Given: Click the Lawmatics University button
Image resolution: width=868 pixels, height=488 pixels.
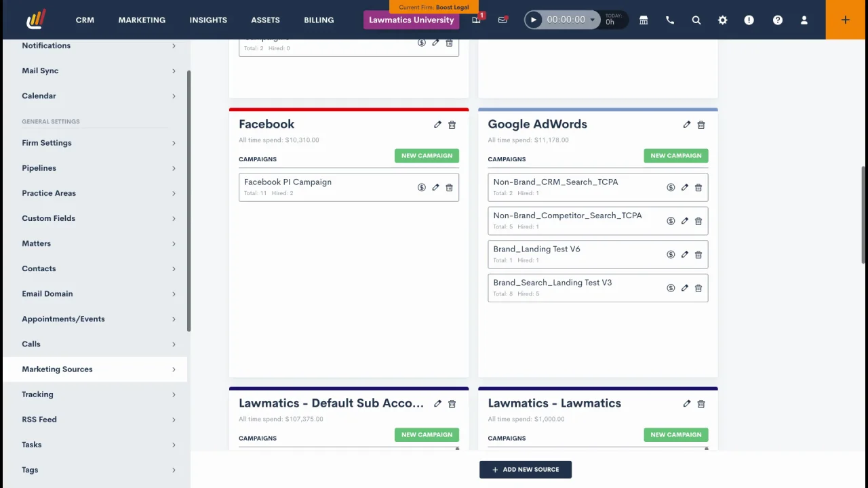Looking at the screenshot, I should tap(412, 20).
